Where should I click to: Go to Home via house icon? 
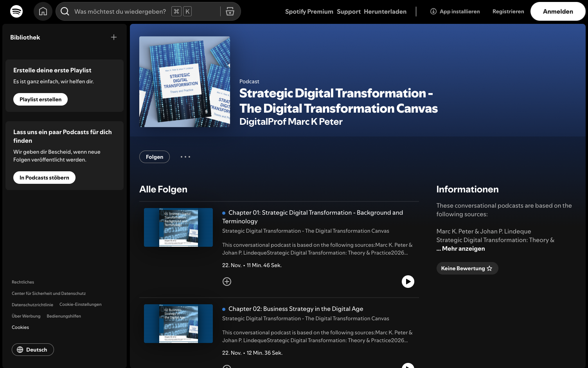click(43, 11)
